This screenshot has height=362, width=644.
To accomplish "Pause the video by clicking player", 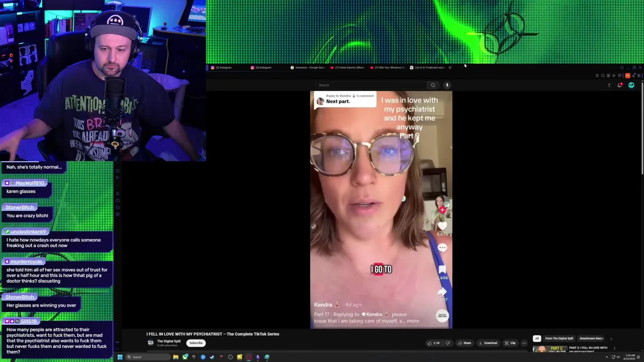I will click(381, 210).
